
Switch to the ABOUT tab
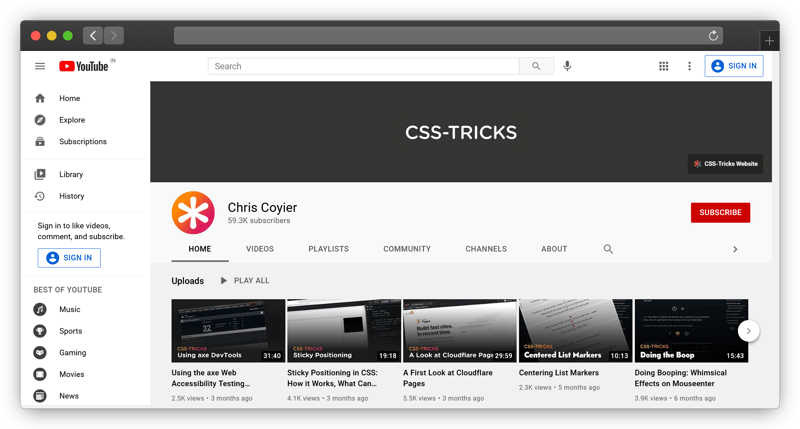[x=554, y=249]
